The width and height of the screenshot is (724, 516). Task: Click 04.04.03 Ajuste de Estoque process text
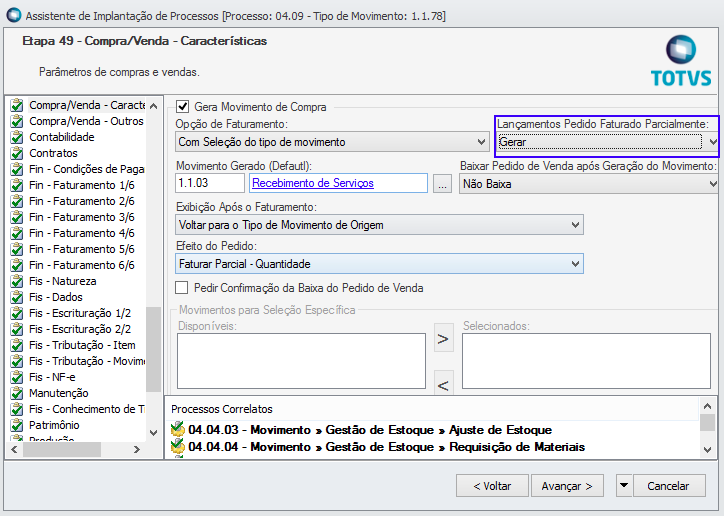[370, 430]
